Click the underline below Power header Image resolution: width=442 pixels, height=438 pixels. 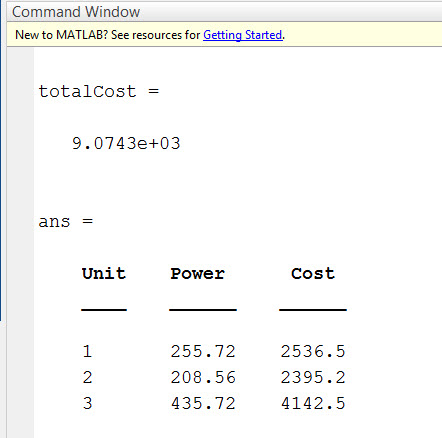coord(203,310)
